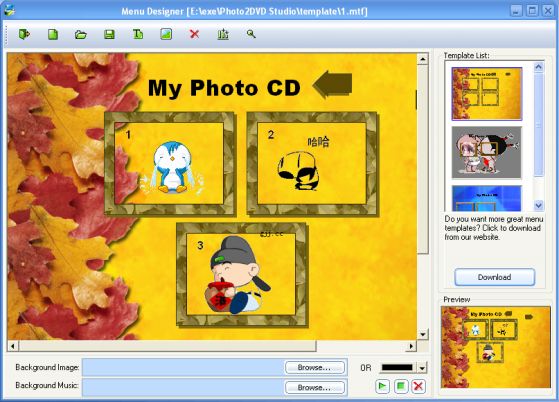Click canvas vertical scrollbar down arrow
The image size is (559, 402).
[x=422, y=334]
